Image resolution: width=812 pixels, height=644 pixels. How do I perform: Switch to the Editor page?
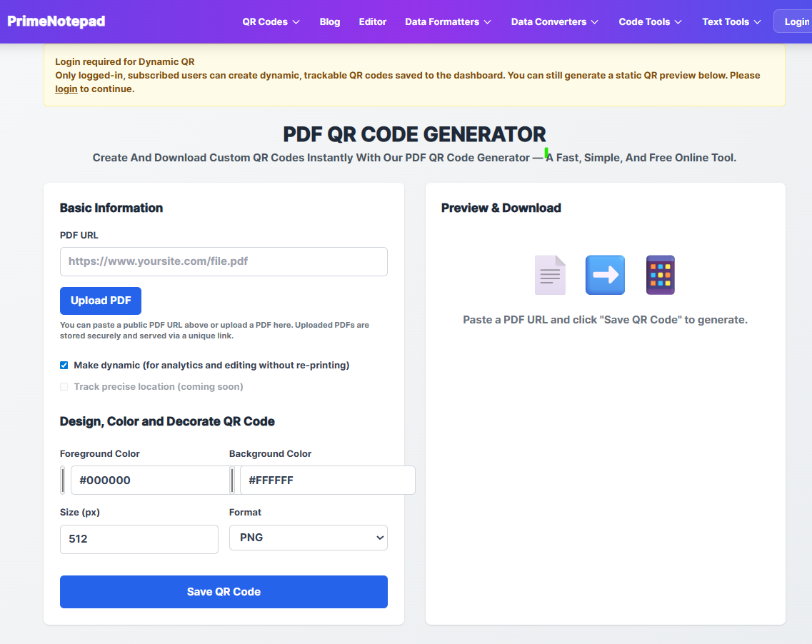coord(372,21)
